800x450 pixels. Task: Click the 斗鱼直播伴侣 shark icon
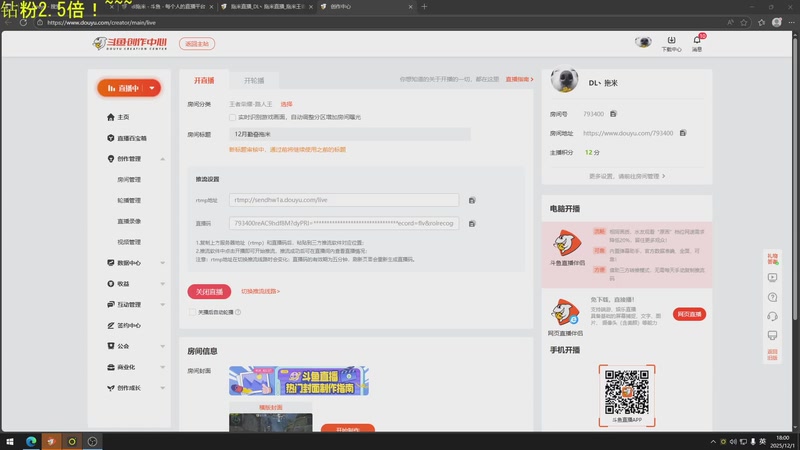click(567, 242)
